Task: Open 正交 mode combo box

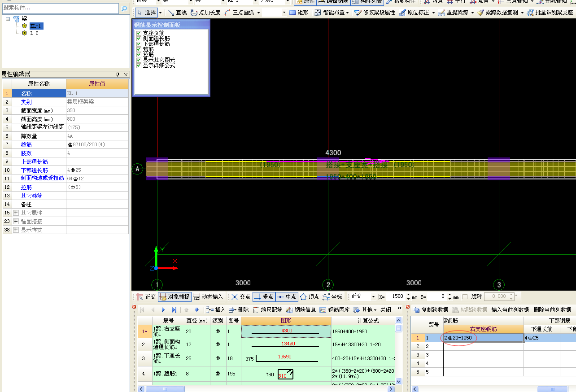Action: pos(363,297)
